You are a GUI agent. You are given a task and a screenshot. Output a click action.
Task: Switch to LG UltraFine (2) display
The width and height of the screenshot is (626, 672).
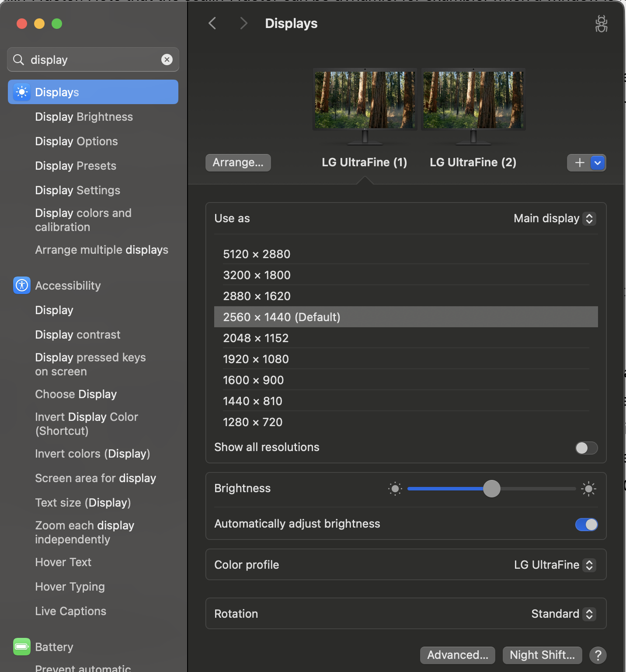[x=473, y=162]
